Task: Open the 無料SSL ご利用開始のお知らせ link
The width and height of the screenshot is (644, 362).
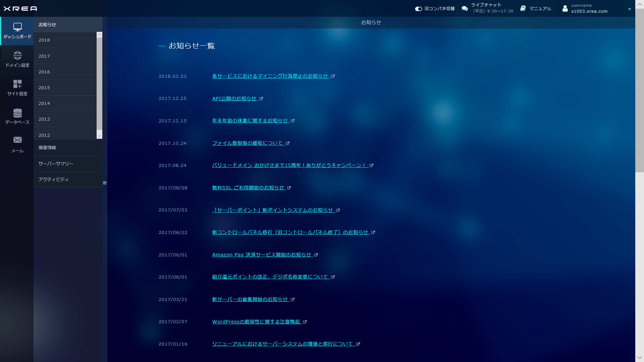Action: tap(248, 188)
